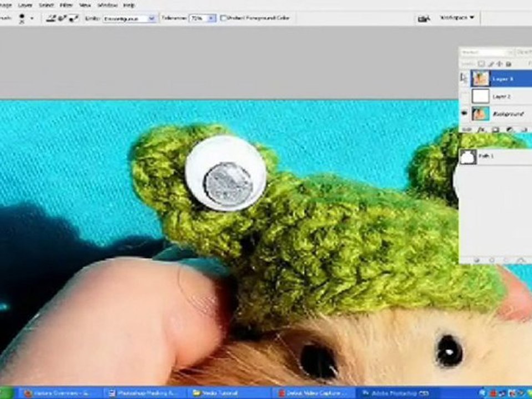Open layer style fx menu
The width and height of the screenshot is (532, 399).
click(481, 129)
